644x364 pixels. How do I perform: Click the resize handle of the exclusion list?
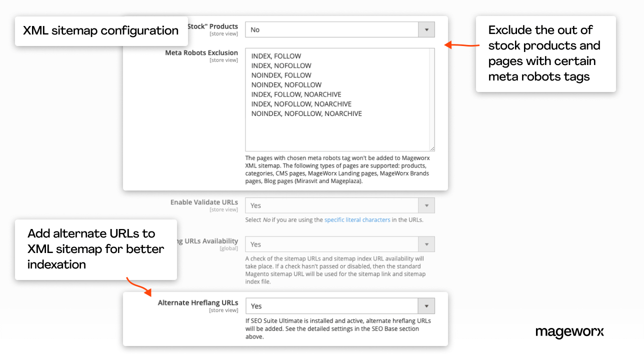[431, 147]
